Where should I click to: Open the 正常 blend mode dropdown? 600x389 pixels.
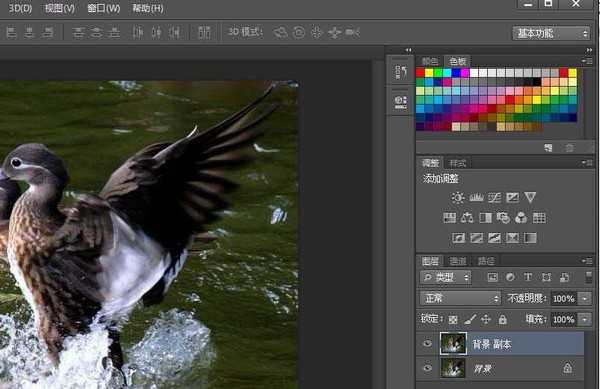point(460,298)
